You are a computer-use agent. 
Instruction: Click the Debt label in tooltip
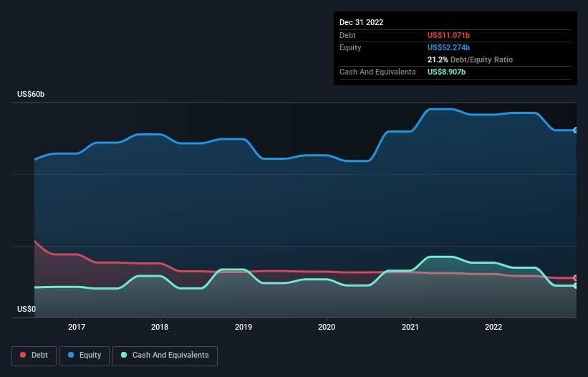pyautogui.click(x=347, y=35)
